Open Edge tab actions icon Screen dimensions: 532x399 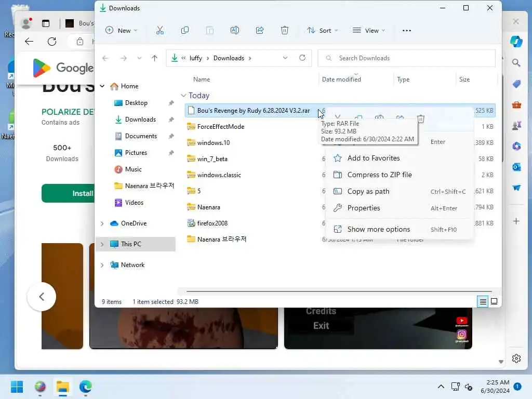click(46, 23)
